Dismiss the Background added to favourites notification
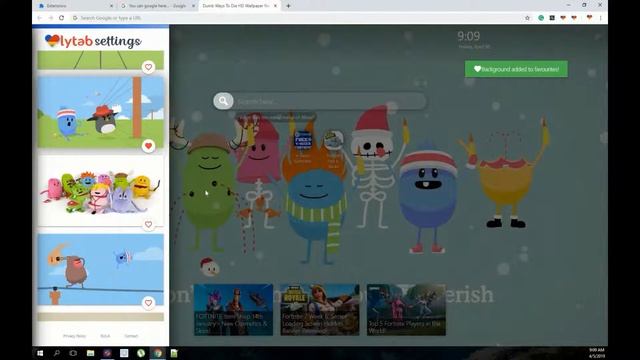The image size is (640, 360). (x=516, y=69)
